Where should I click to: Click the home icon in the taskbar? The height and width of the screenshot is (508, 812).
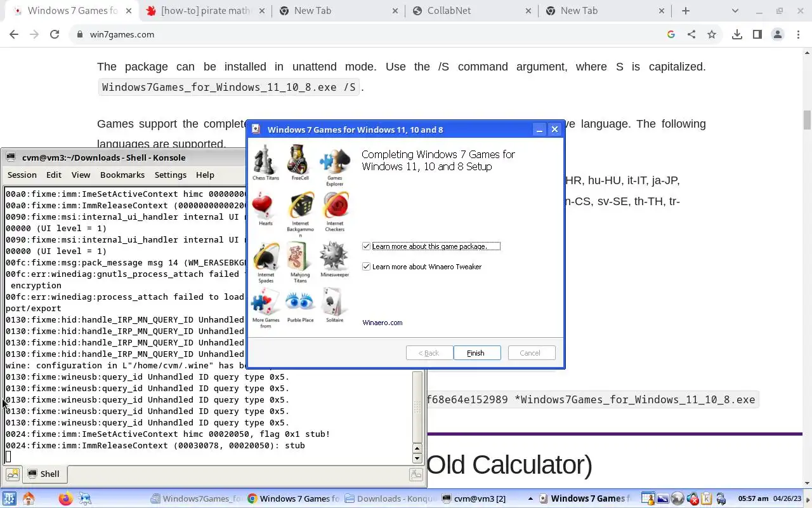point(29,498)
